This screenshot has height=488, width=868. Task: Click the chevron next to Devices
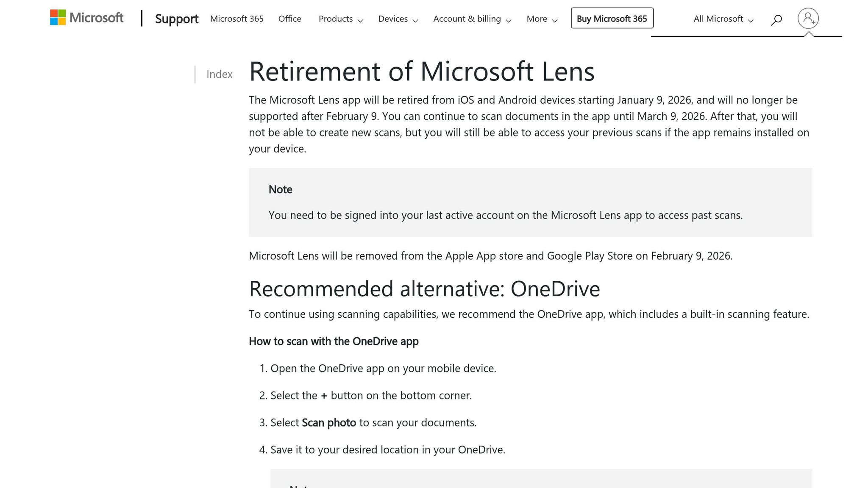point(415,20)
